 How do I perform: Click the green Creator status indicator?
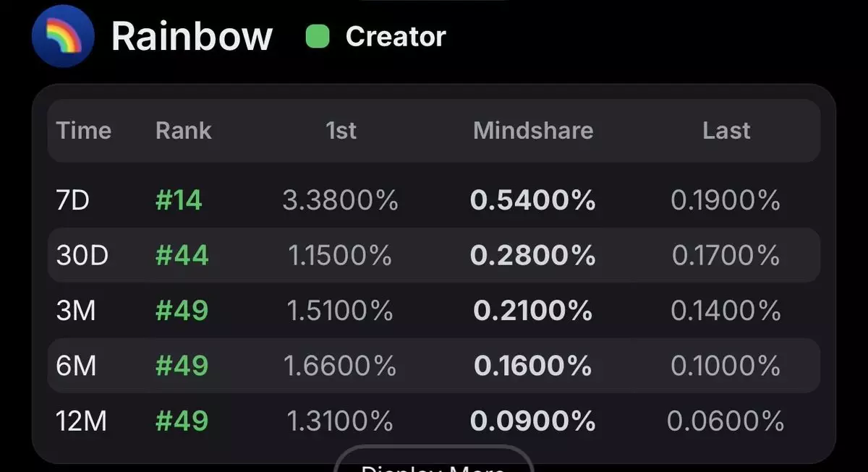tap(318, 36)
